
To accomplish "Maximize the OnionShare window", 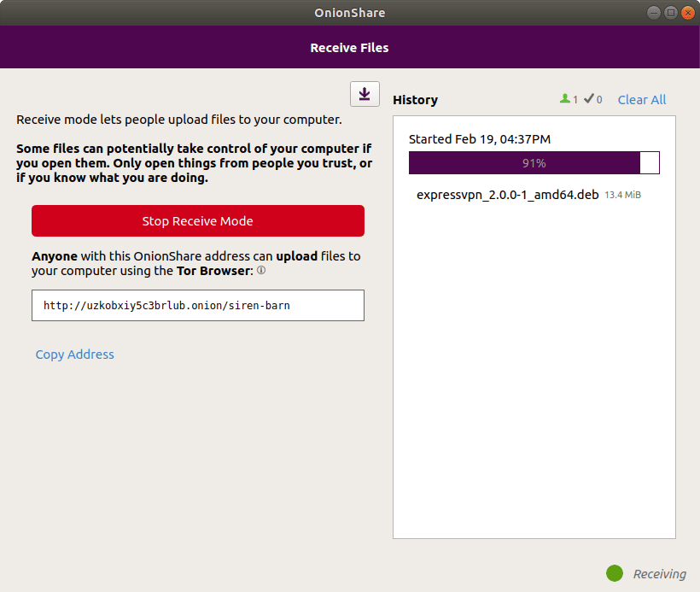I will tap(669, 13).
